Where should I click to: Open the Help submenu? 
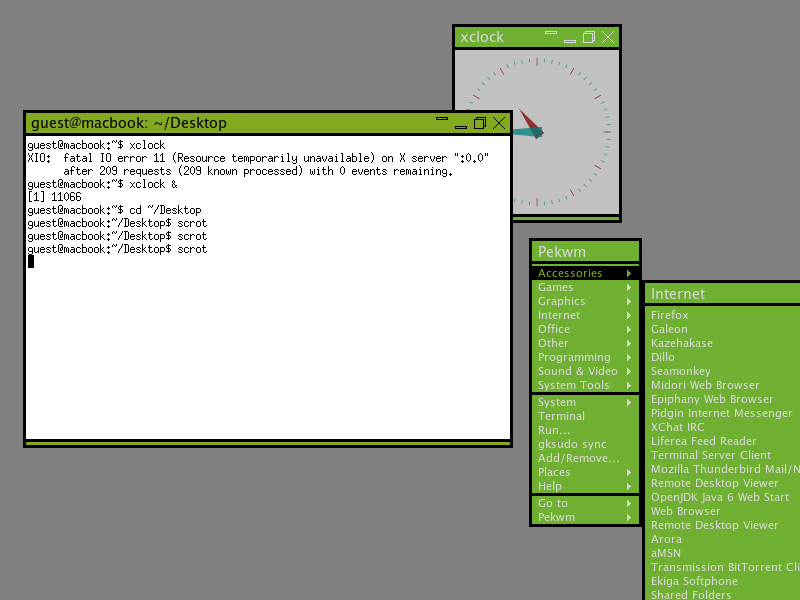[x=585, y=486]
